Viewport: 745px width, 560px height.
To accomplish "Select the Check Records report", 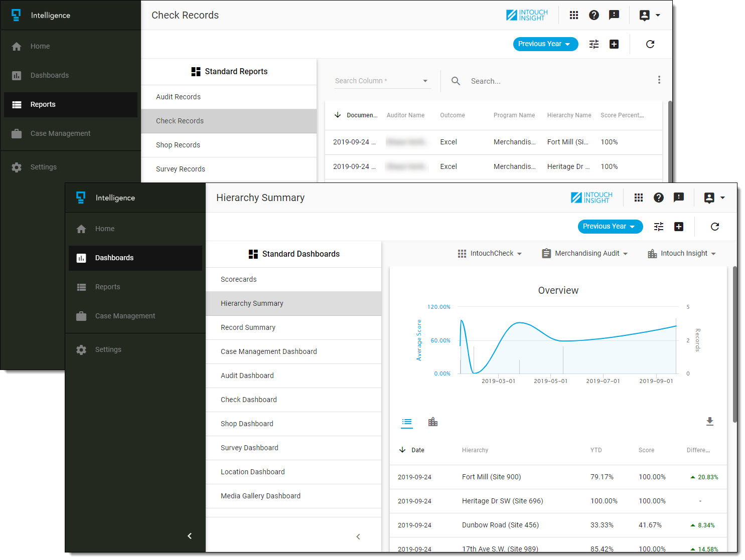I will [x=180, y=121].
